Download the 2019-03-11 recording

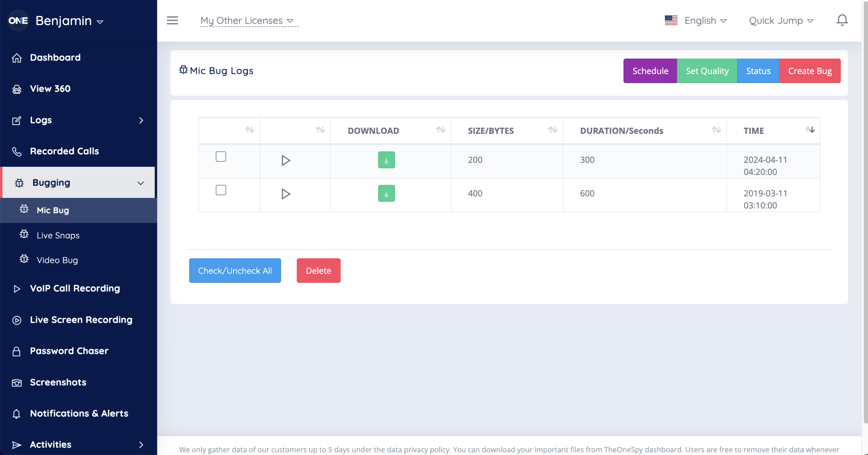coord(386,193)
